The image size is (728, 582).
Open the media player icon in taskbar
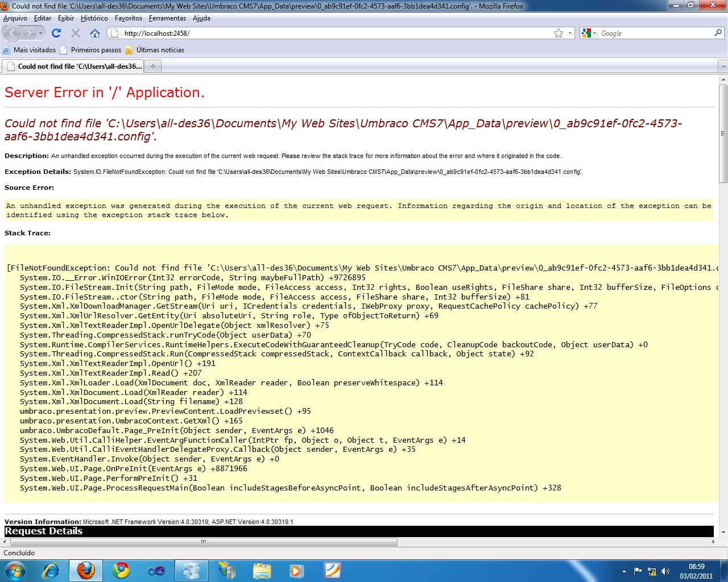(296, 570)
